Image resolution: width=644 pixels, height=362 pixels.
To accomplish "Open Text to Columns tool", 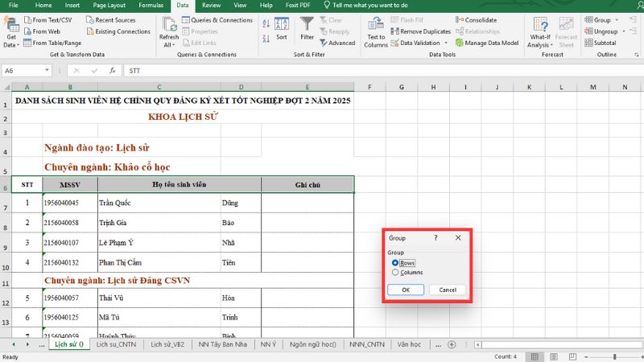I will [376, 31].
